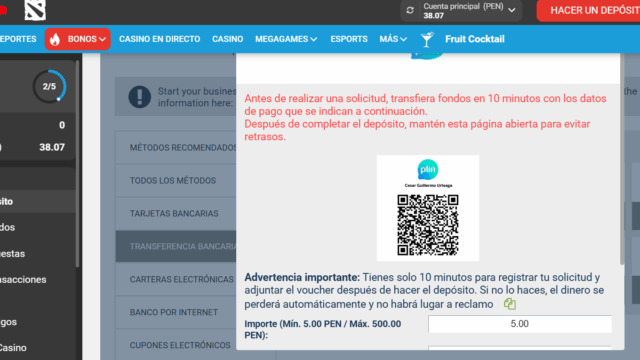Expand the MEGAGAMES menu
The height and width of the screenshot is (360, 640).
point(286,39)
